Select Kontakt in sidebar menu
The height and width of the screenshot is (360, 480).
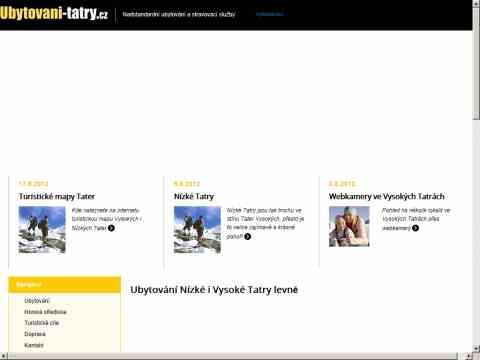pos(34,345)
